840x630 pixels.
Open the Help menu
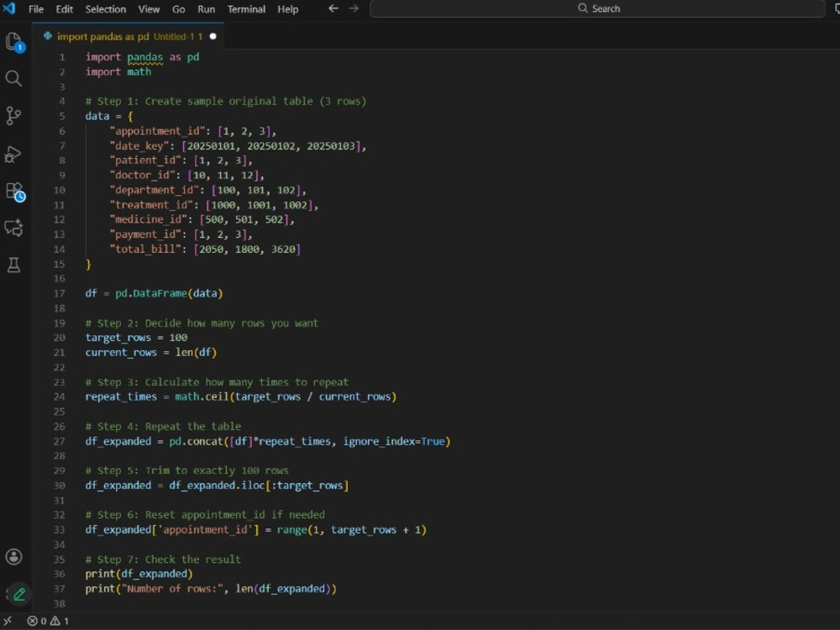tap(287, 9)
